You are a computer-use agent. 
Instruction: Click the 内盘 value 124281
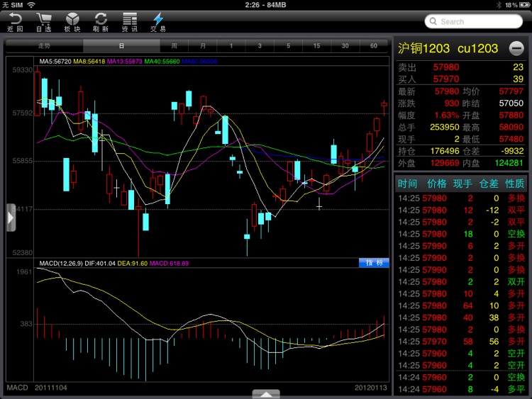tap(509, 163)
